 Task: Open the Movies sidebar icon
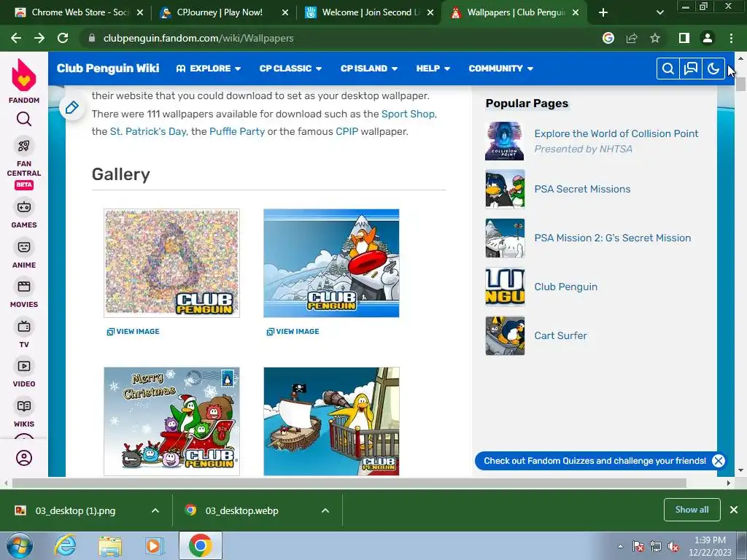[x=24, y=287]
